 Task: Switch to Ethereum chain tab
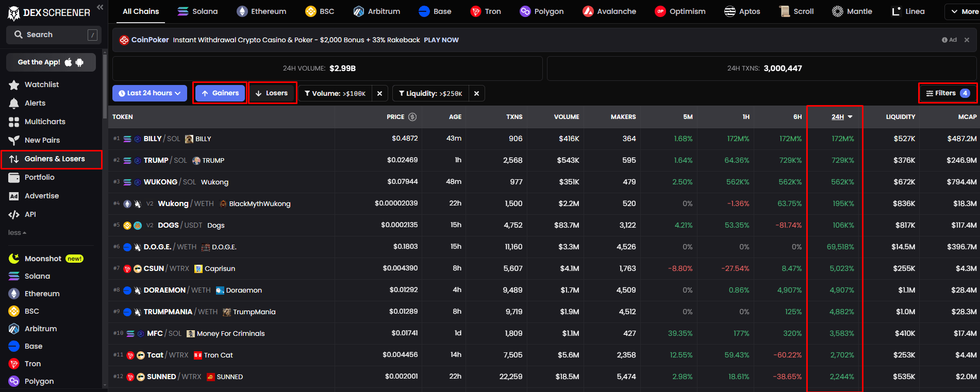pyautogui.click(x=261, y=11)
